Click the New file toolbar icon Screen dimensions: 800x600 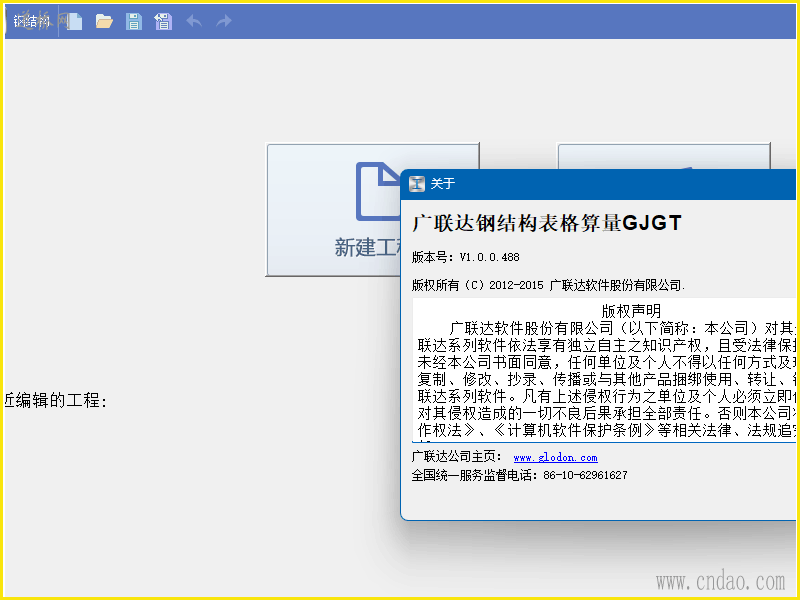click(74, 21)
